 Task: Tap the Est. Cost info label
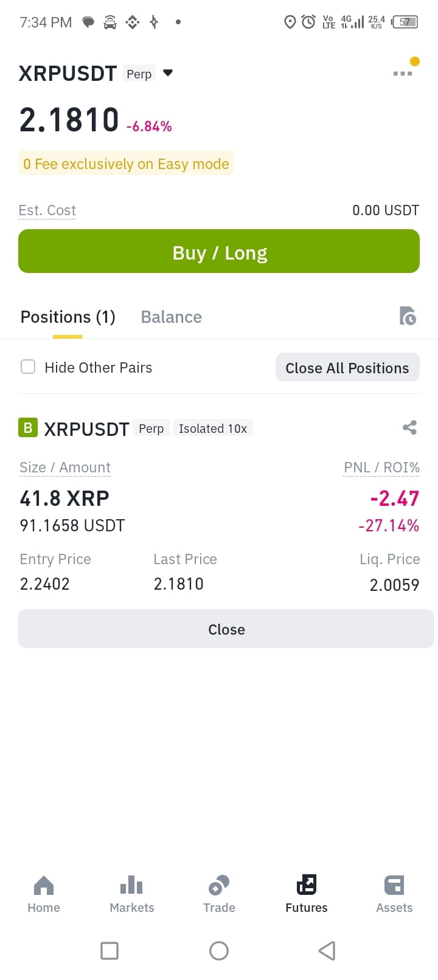tap(47, 210)
